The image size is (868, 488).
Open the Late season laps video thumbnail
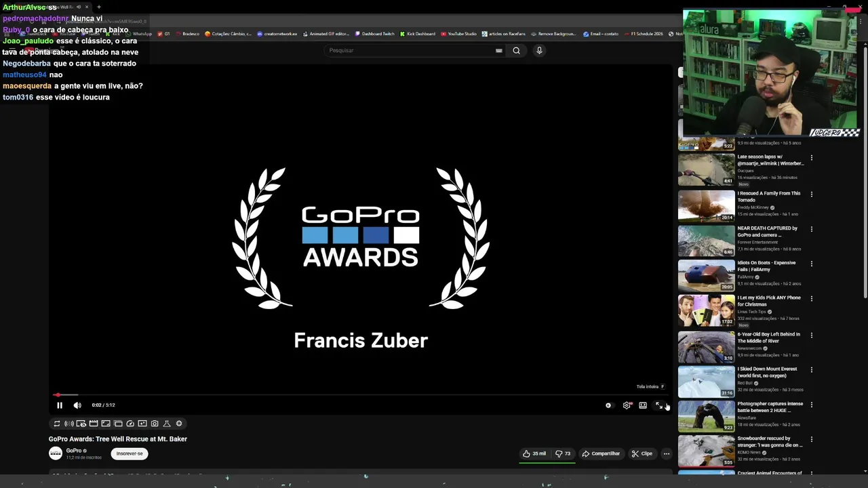click(x=707, y=169)
